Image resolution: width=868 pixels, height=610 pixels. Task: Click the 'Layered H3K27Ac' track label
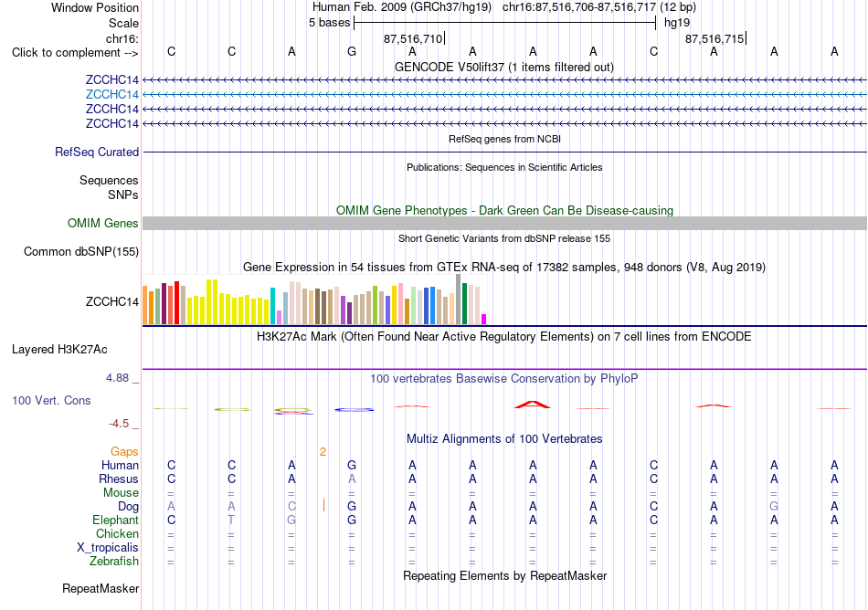59,350
